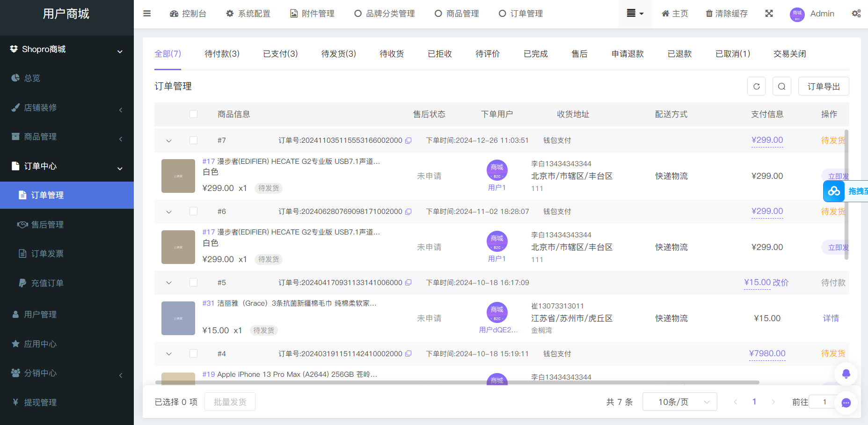Open search using the magnifier icon
Screen dimensions: 868x425
click(781, 86)
